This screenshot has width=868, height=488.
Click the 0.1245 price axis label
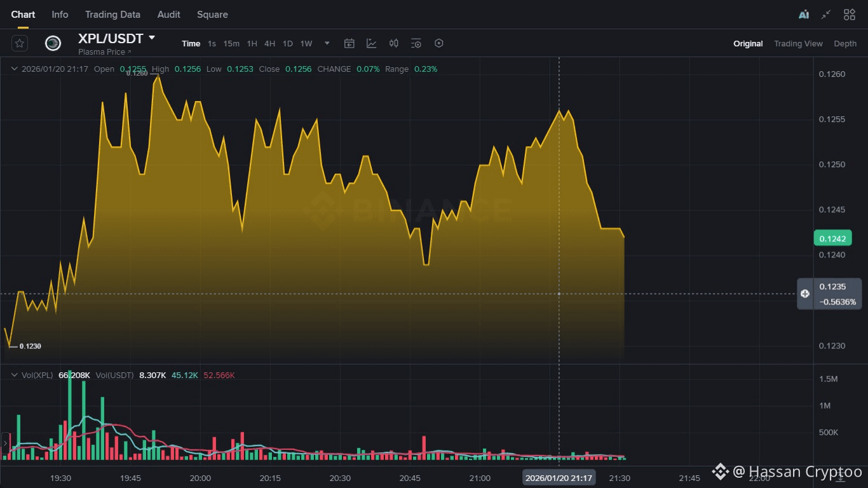[832, 210]
